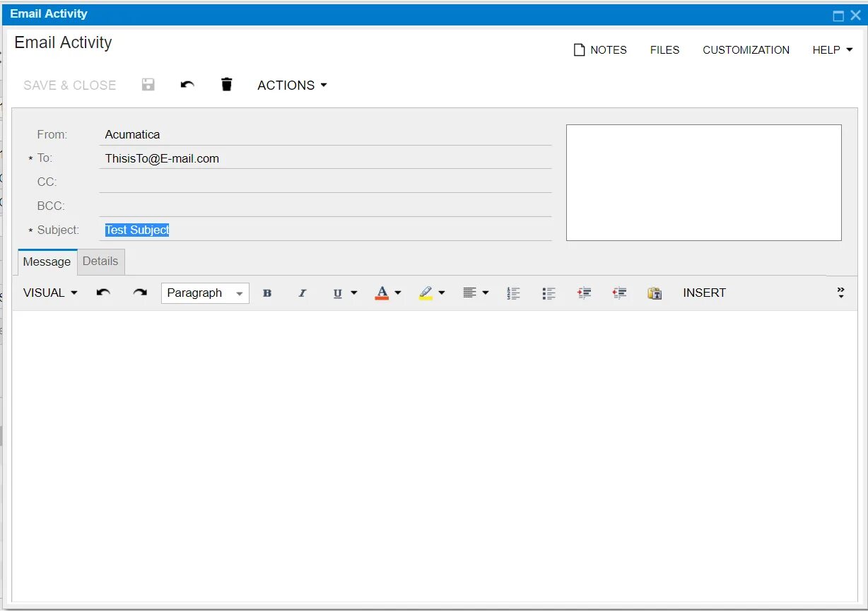Switch to the Details tab

(x=100, y=261)
